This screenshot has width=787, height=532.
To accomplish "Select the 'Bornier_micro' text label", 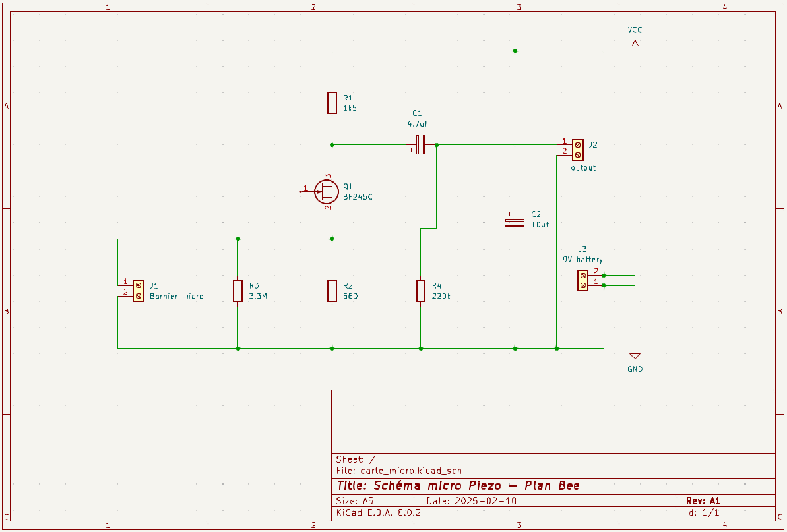I will 177,297.
